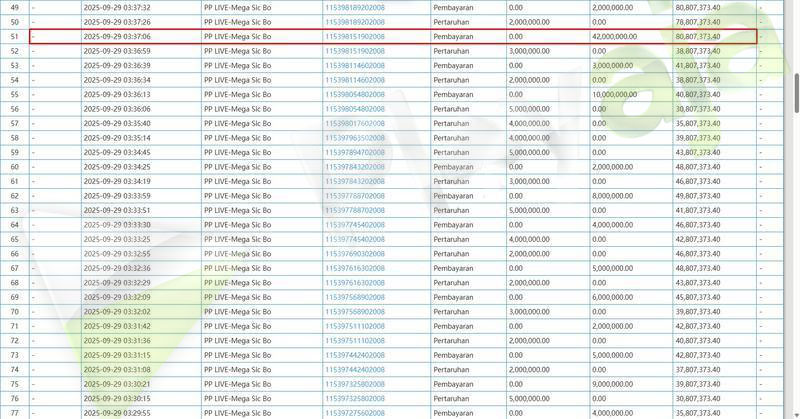Open transaction ID link in row 50
This screenshot has height=419, width=800.
355,22
